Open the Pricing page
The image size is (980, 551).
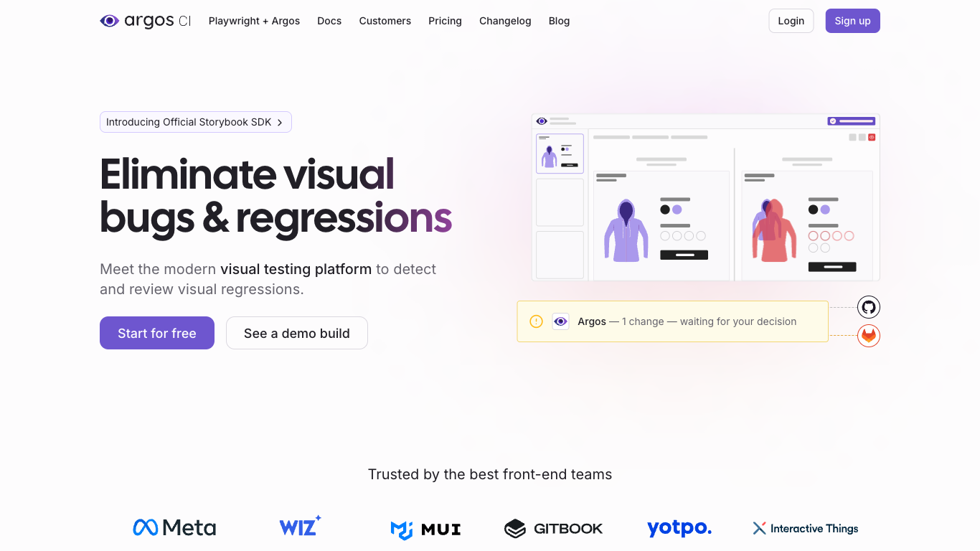[445, 21]
